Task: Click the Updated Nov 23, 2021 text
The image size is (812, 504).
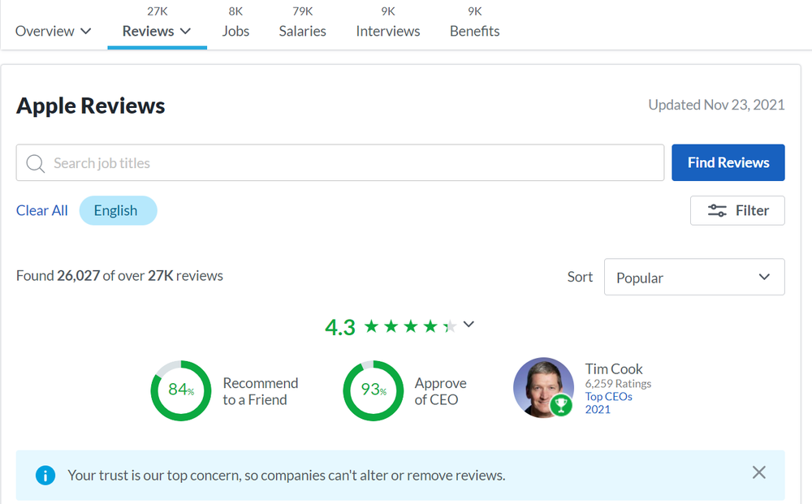Action: pos(716,105)
